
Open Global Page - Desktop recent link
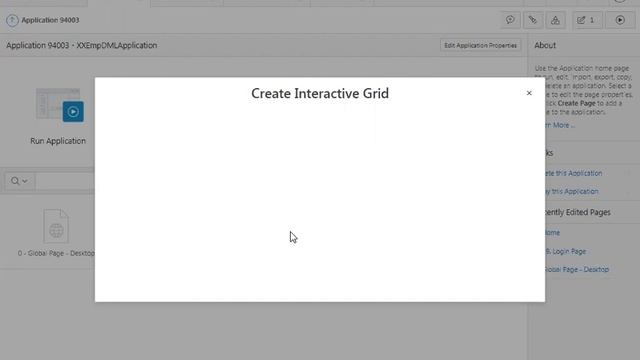point(577,269)
